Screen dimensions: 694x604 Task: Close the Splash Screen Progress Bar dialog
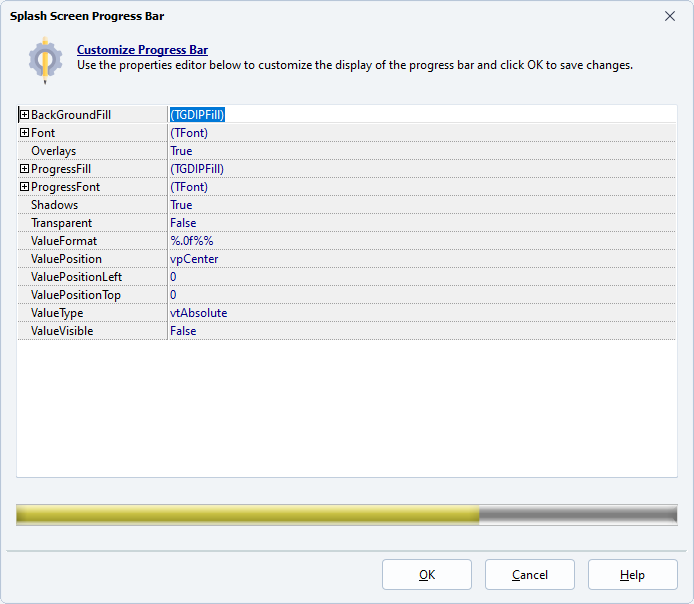tap(669, 16)
